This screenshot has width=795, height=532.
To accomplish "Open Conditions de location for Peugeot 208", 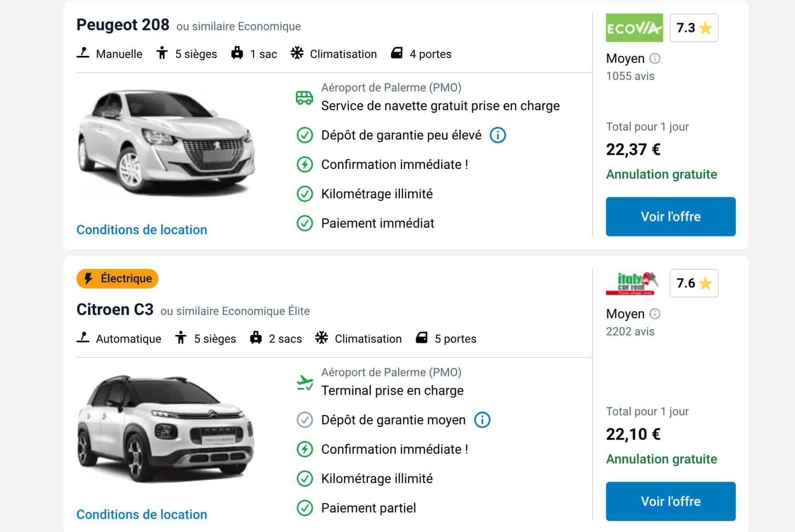I will (x=142, y=230).
